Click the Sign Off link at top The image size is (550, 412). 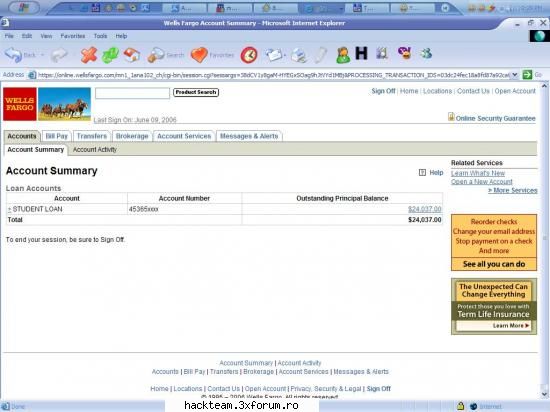tap(383, 91)
